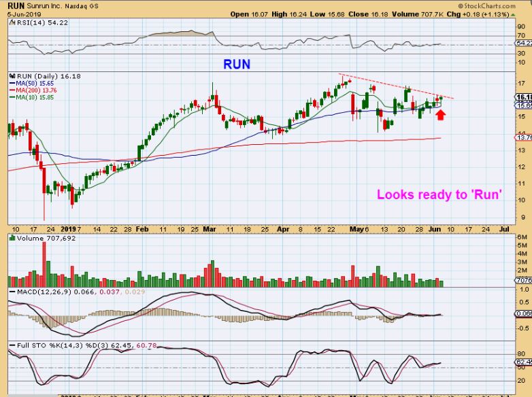The width and height of the screenshot is (532, 397).
Task: Click the blue MA(50) legend line swatch
Action: (x=12, y=84)
